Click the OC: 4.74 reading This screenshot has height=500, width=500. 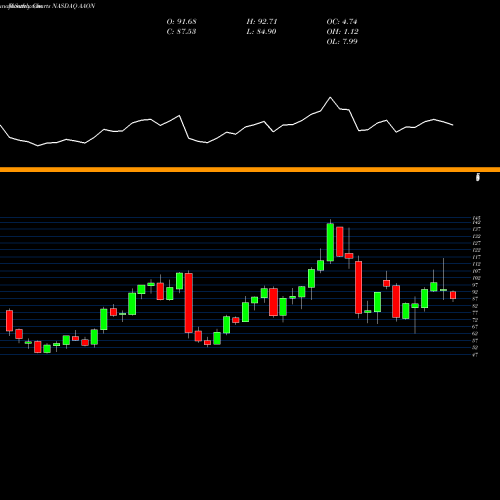point(342,22)
